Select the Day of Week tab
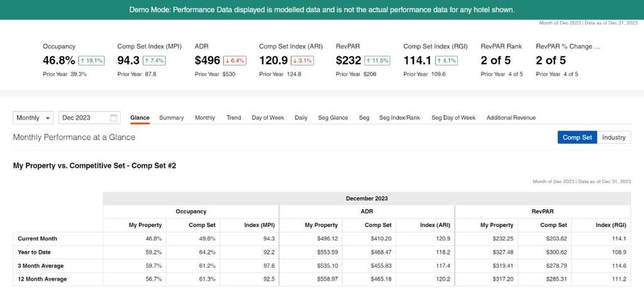This screenshot has height=294, width=644. pos(268,118)
